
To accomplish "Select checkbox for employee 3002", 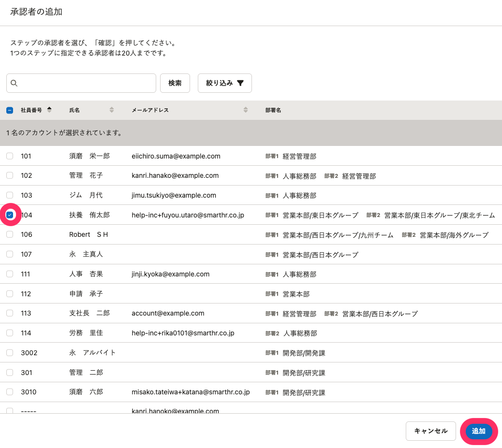I will coord(10,353).
